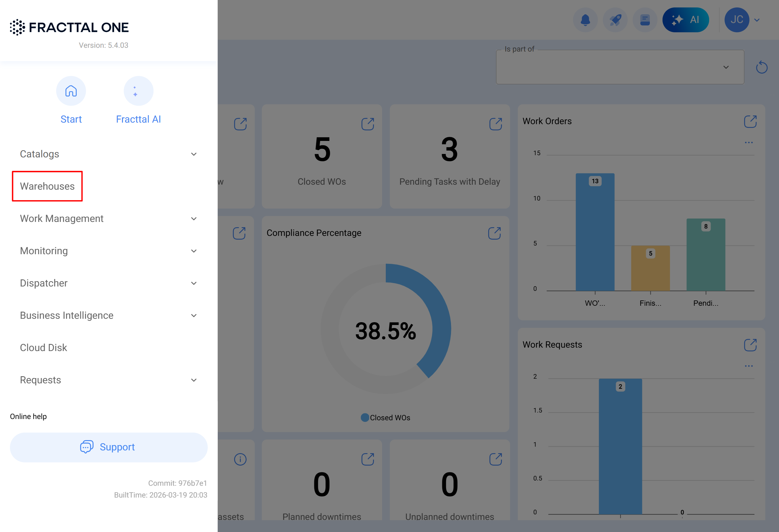Click the Start home icon
This screenshot has height=532, width=779.
click(71, 91)
